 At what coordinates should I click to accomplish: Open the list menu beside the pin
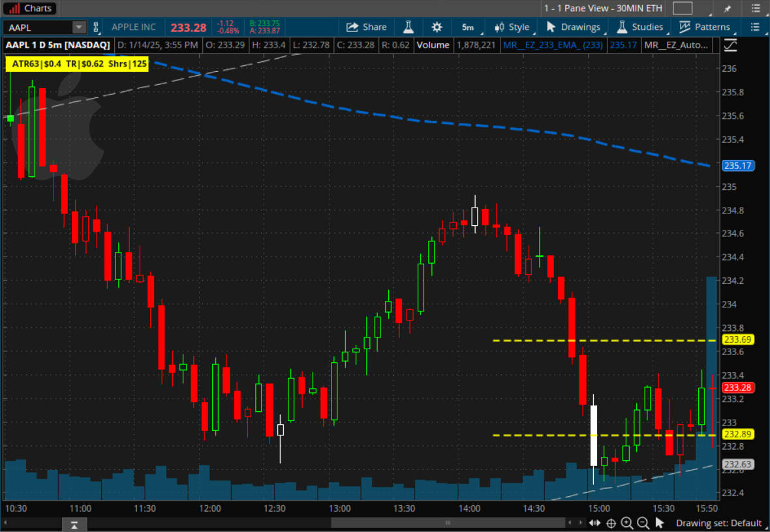point(755,8)
